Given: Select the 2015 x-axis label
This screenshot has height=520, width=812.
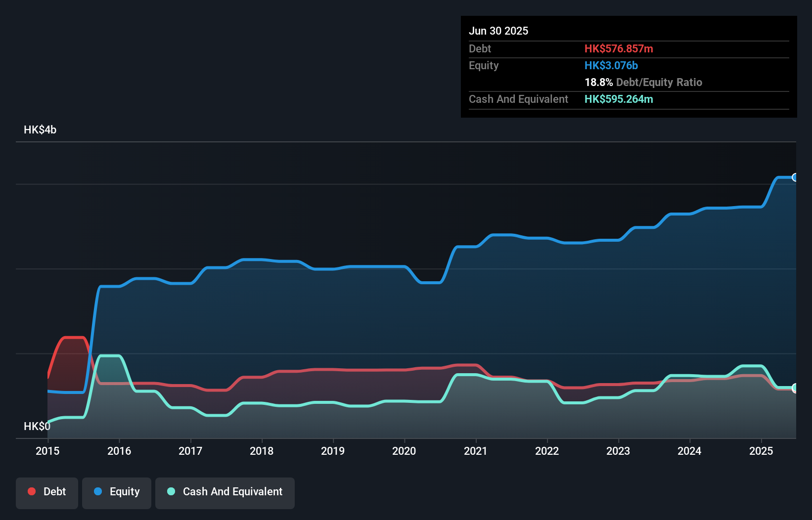Looking at the screenshot, I should [47, 451].
